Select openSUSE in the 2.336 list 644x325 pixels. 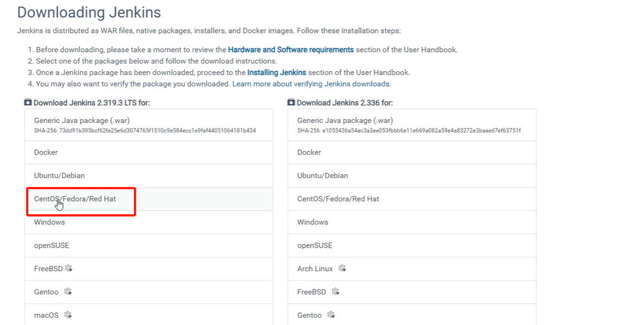tap(412, 245)
